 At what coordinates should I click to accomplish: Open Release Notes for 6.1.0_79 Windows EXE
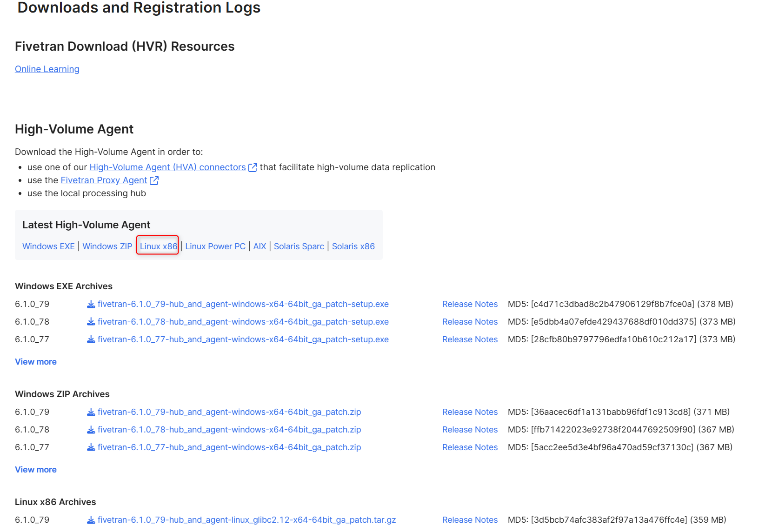point(470,304)
